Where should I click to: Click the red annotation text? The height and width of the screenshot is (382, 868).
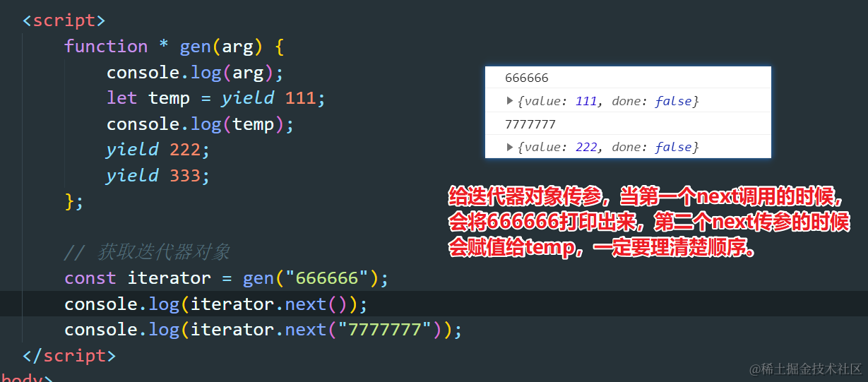click(x=648, y=222)
